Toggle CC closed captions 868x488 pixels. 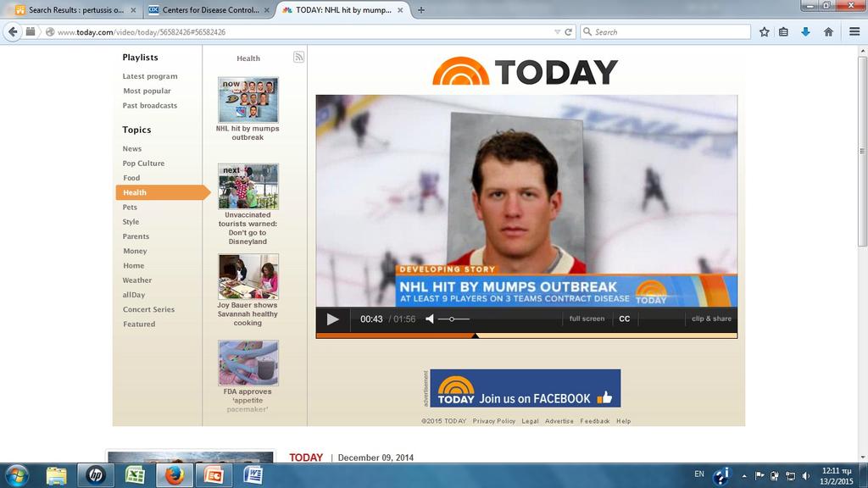625,319
